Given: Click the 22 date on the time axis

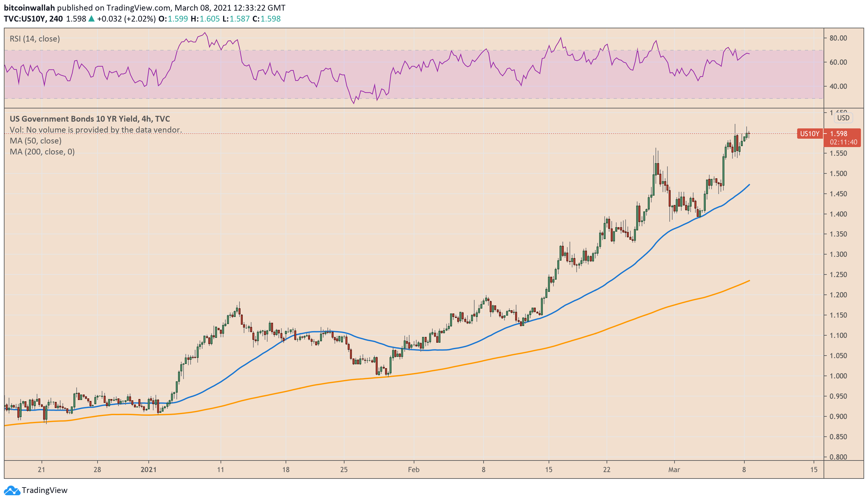Looking at the screenshot, I should (607, 469).
